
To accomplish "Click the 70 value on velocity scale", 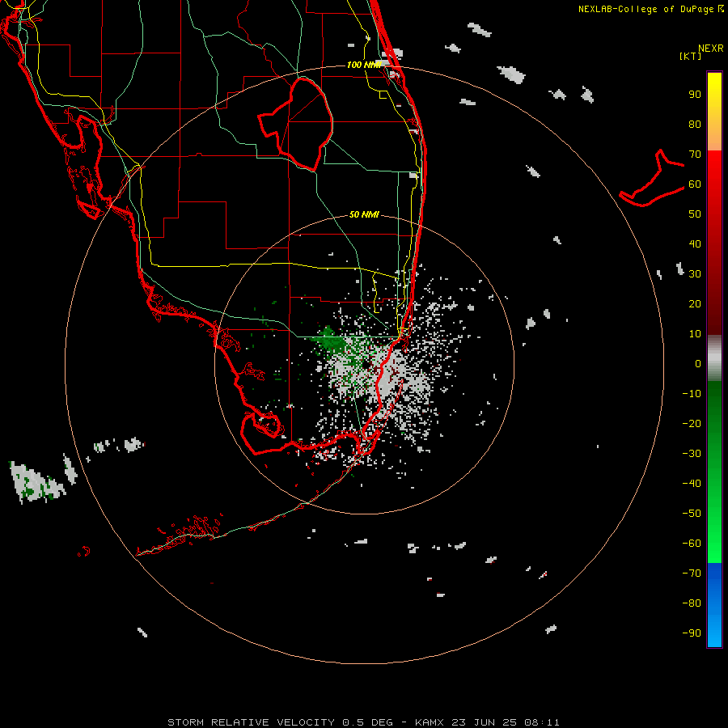I will (x=695, y=154).
